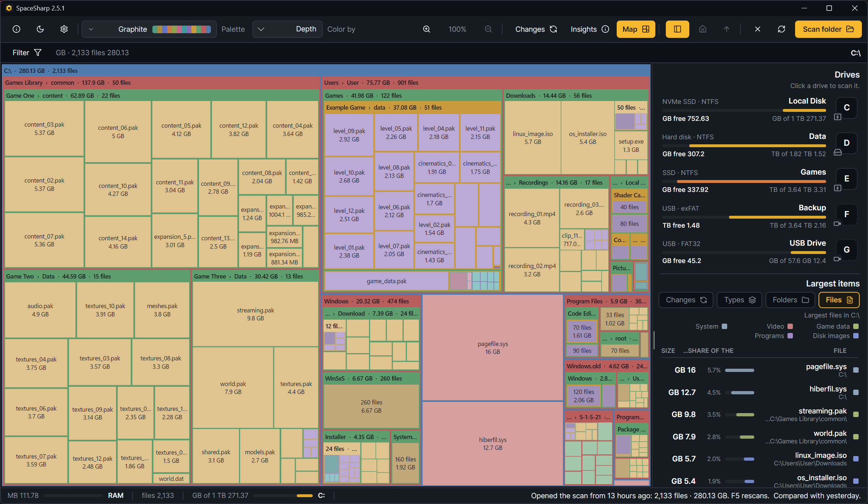Viewport: 868px width, 504px height.
Task: Open the Insights panel
Action: 590,29
